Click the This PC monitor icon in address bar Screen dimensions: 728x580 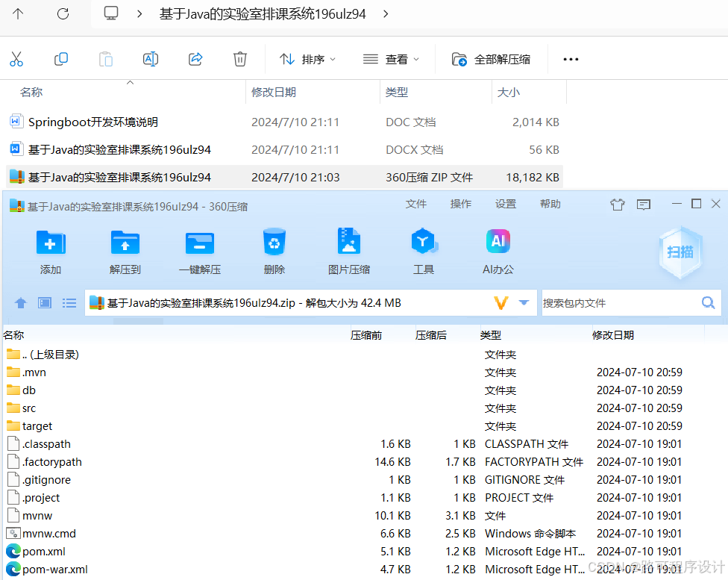coord(111,13)
